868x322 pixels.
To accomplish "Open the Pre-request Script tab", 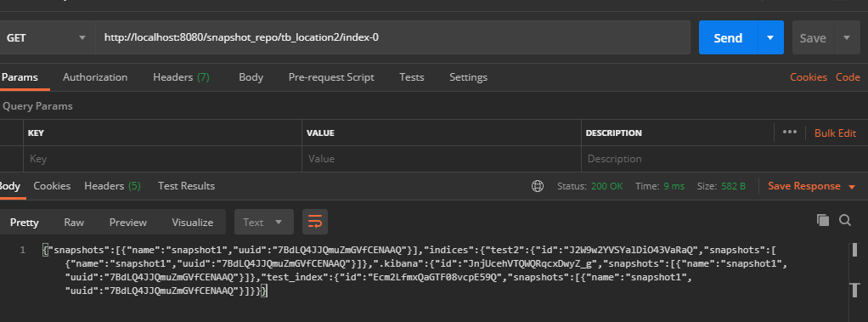I will [331, 77].
